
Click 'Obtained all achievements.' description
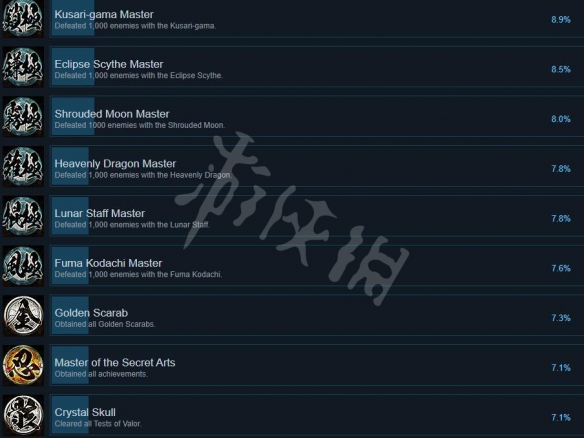pos(101,374)
